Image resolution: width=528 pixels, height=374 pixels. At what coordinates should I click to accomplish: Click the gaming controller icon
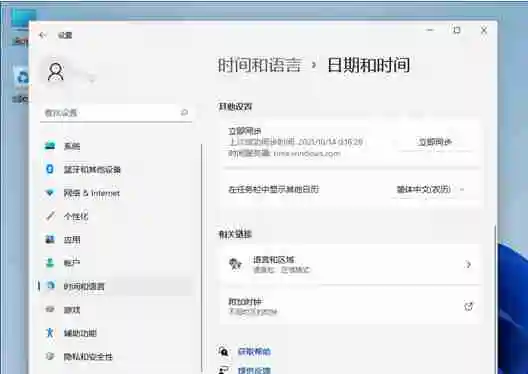[50, 309]
